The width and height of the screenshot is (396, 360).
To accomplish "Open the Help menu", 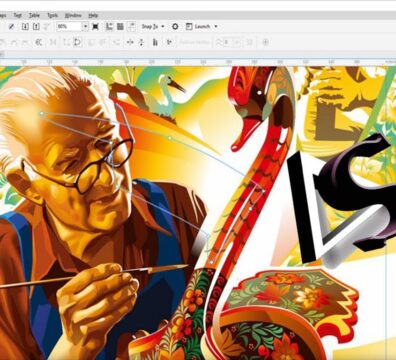I will tap(93, 15).
